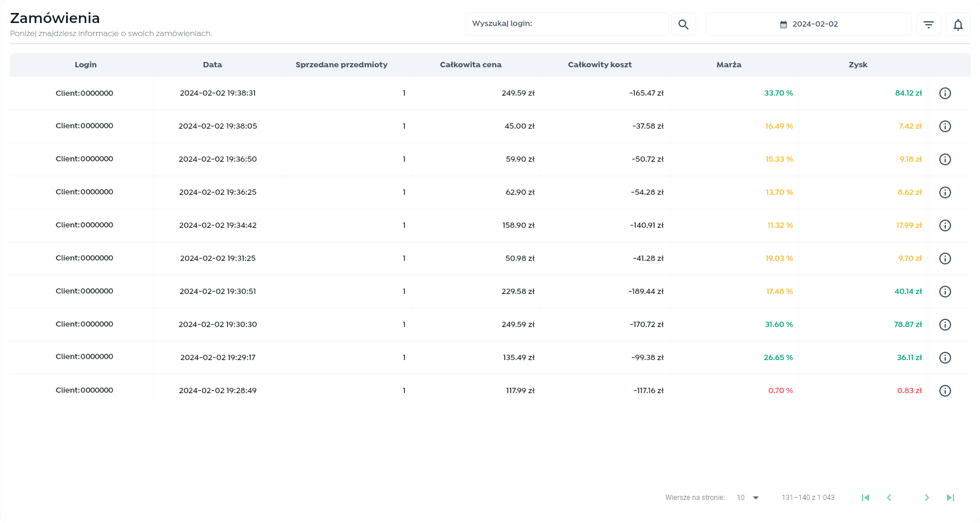Click margin value 0.70 %
Image resolution: width=980 pixels, height=523 pixels.
click(781, 391)
